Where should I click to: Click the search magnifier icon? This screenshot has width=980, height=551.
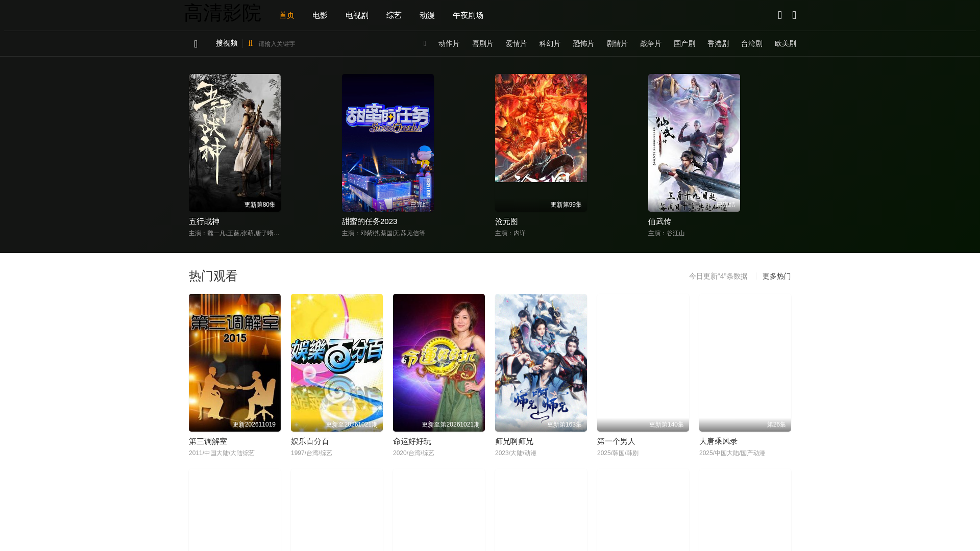pos(250,43)
